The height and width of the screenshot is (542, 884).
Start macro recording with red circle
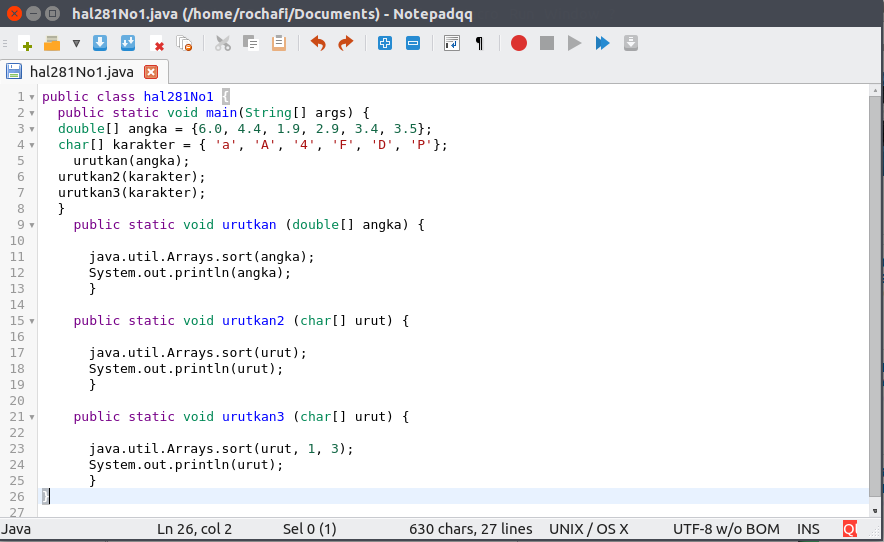pos(519,43)
